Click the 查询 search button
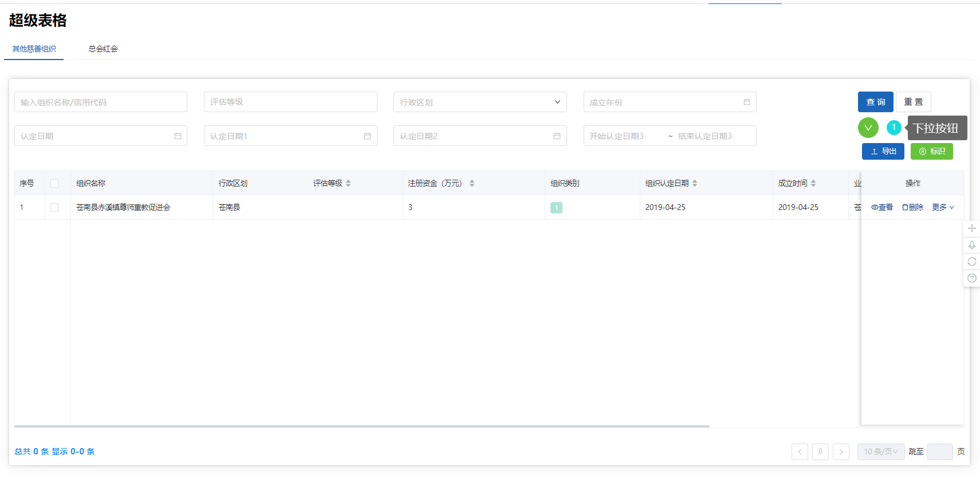980x503 pixels. pos(875,102)
